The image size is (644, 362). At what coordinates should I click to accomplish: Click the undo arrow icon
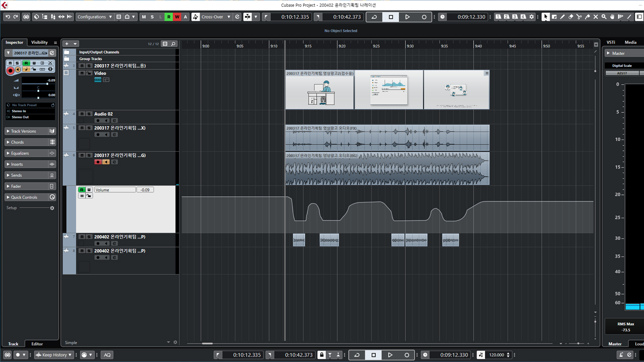click(x=8, y=17)
